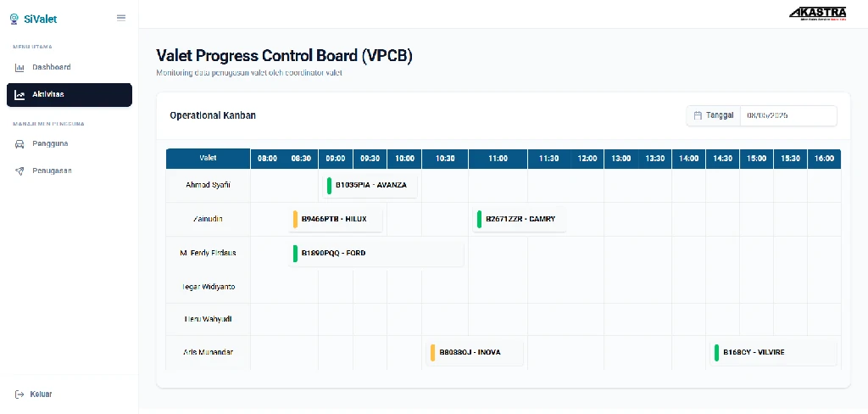Click the Penugasan paper-plane icon
868x414 pixels.
tap(19, 171)
